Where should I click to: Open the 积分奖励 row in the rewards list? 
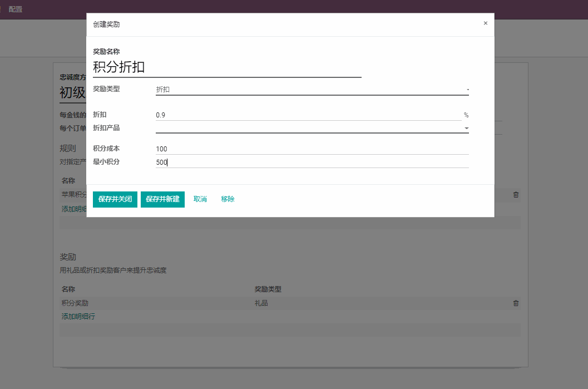[75, 303]
